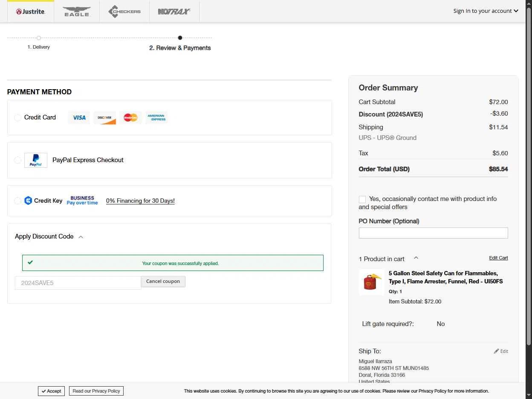This screenshot has height=399, width=532.
Task: Click the Tax $5.60 amount
Action: pyautogui.click(x=500, y=153)
